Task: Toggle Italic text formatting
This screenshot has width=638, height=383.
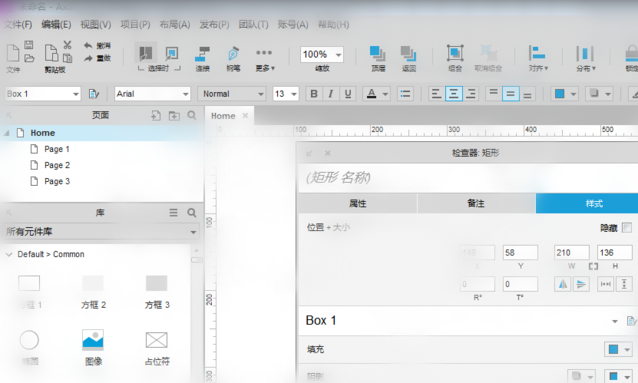Action: click(x=331, y=94)
